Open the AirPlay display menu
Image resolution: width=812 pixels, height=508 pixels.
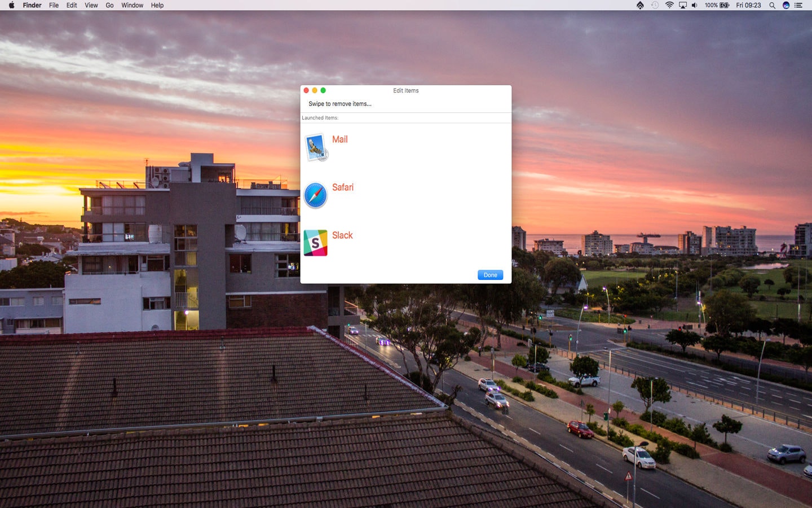[x=682, y=5]
